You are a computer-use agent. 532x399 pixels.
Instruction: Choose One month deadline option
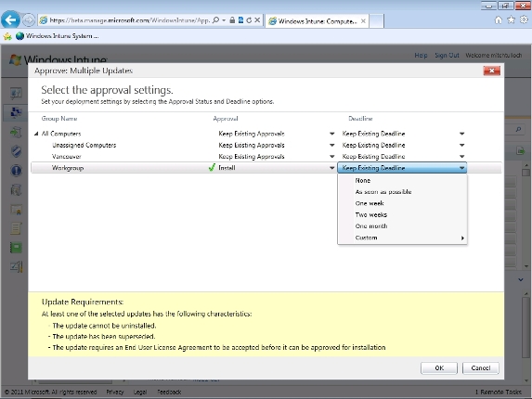tap(402, 226)
